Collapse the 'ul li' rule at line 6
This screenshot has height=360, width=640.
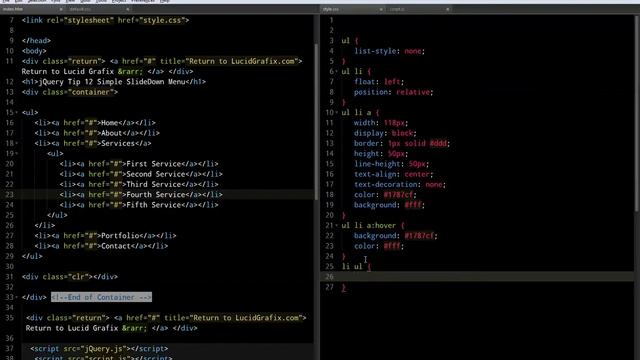pyautogui.click(x=337, y=71)
